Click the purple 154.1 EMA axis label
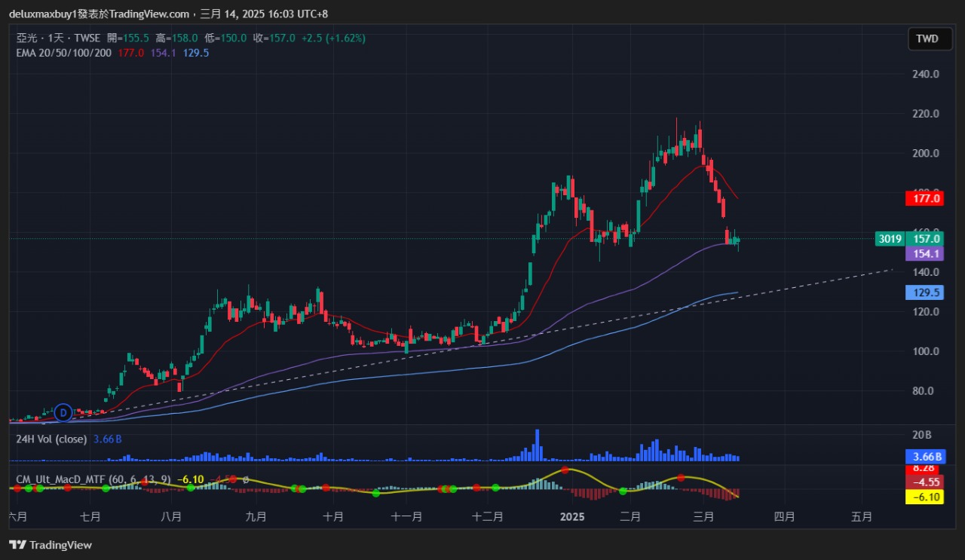 pyautogui.click(x=926, y=255)
